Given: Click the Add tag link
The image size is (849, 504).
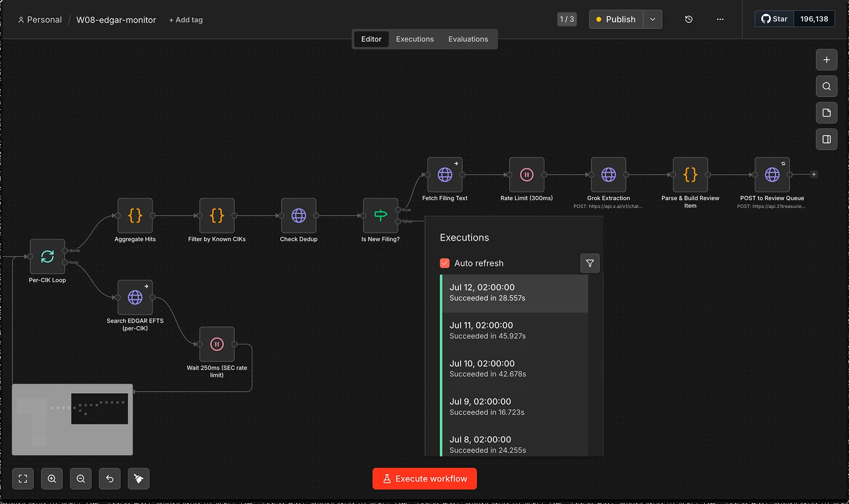Looking at the screenshot, I should [x=186, y=20].
